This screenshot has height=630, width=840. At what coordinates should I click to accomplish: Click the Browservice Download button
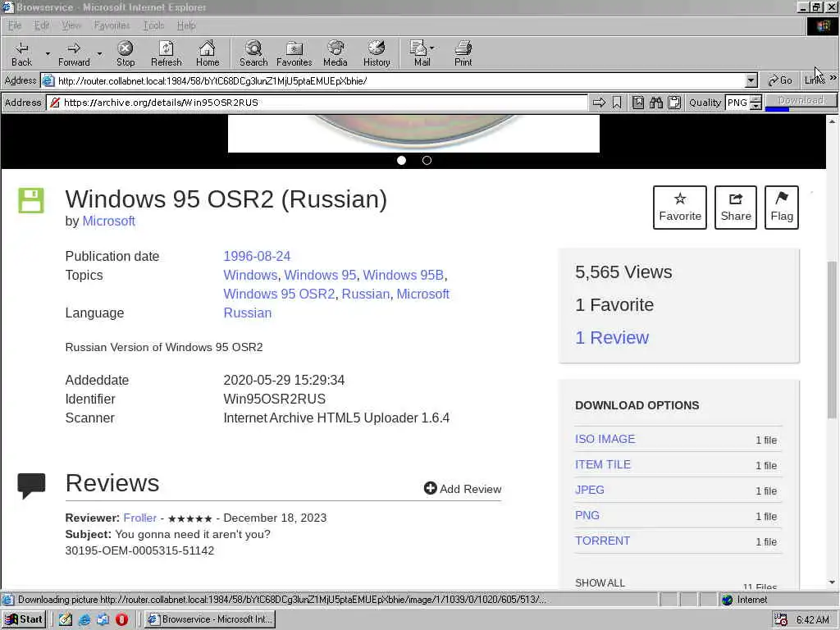point(801,101)
